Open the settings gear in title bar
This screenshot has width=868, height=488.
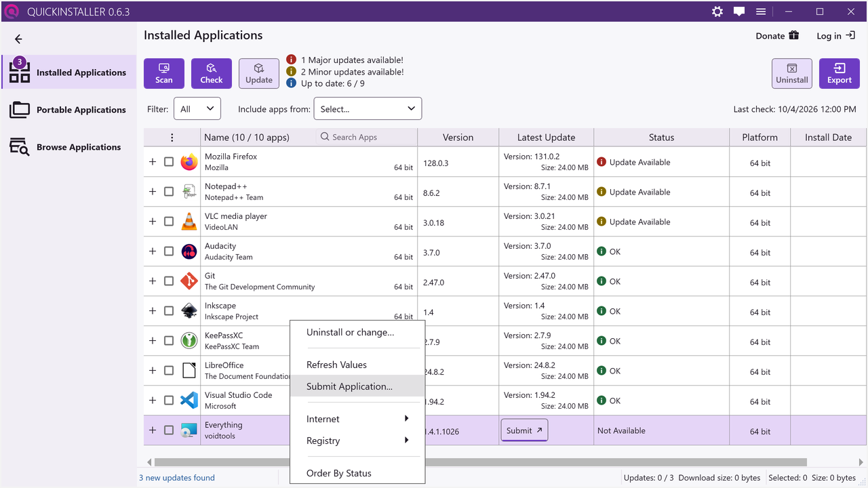coord(717,12)
